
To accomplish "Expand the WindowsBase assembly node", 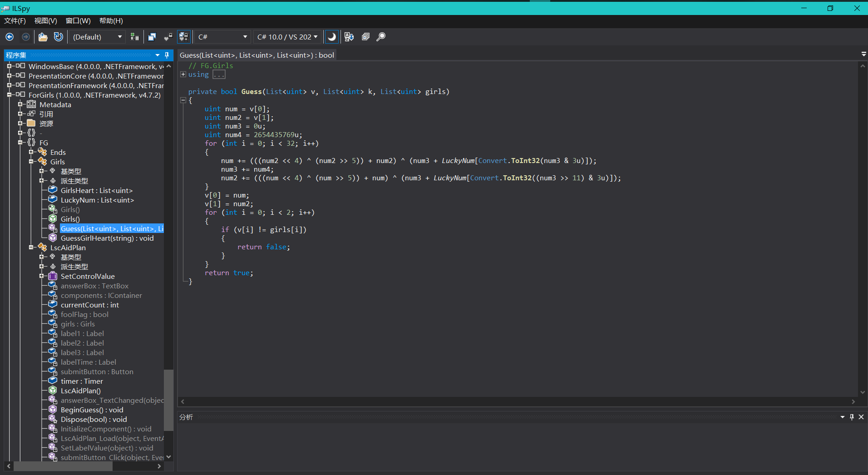I will [x=9, y=66].
